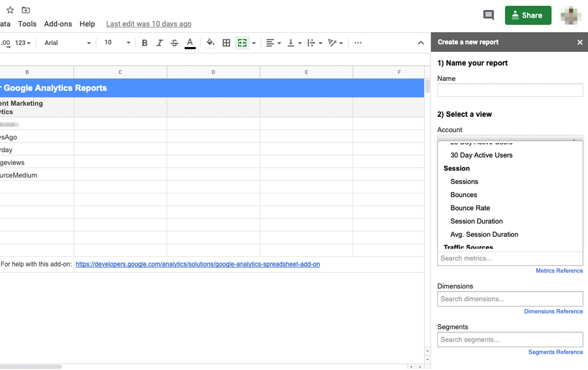Click the text color underline icon

click(x=190, y=42)
